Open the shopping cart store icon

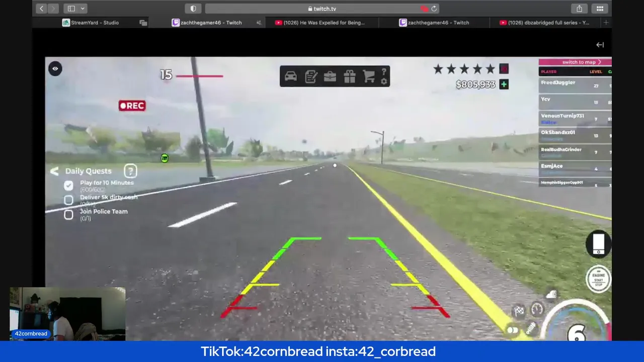[x=369, y=76]
